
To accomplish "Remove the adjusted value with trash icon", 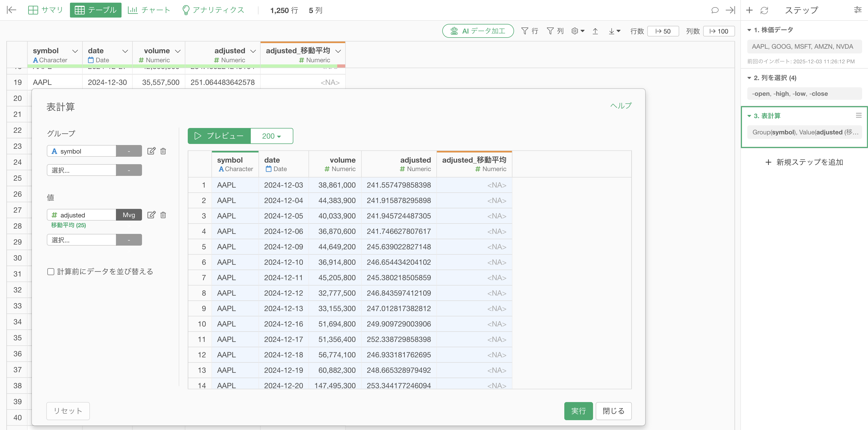I will click(163, 215).
